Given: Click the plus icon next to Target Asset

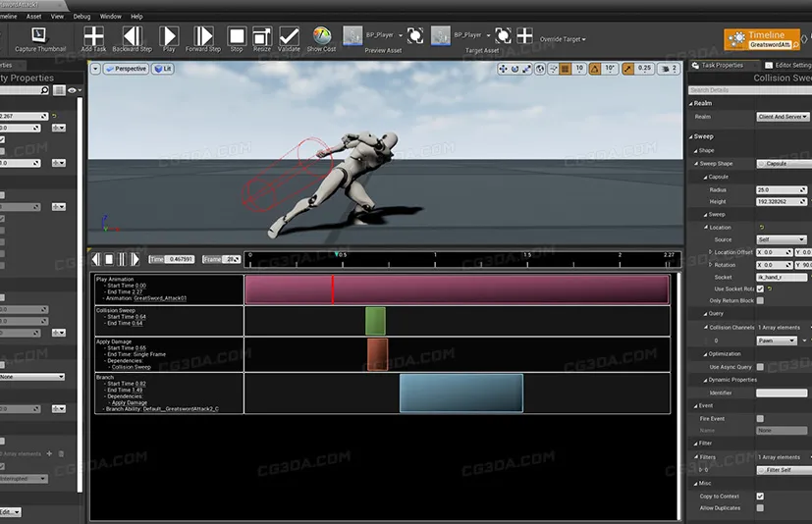Looking at the screenshot, I should (x=524, y=35).
